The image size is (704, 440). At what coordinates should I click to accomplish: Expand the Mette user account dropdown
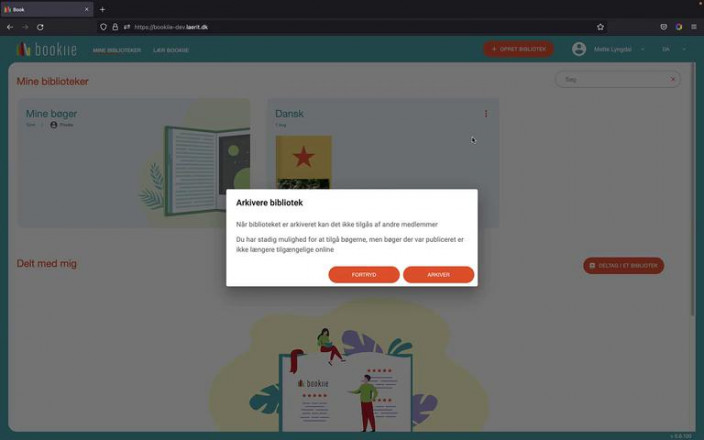pos(641,49)
